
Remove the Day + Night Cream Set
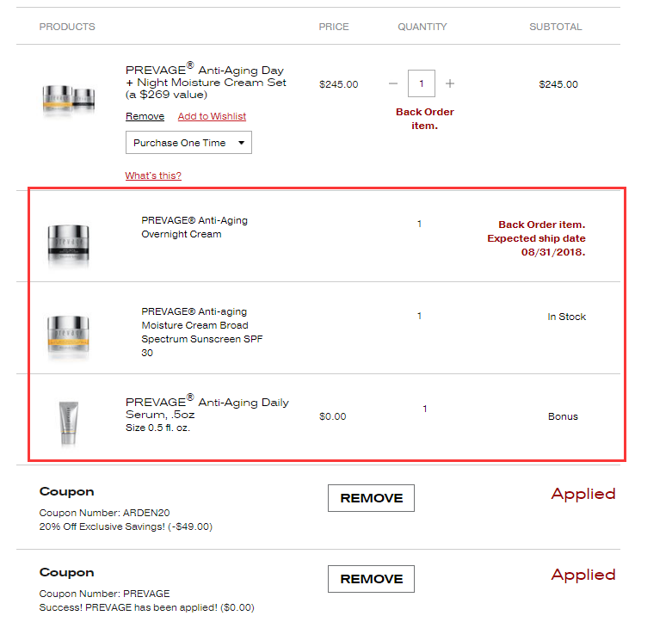145,116
